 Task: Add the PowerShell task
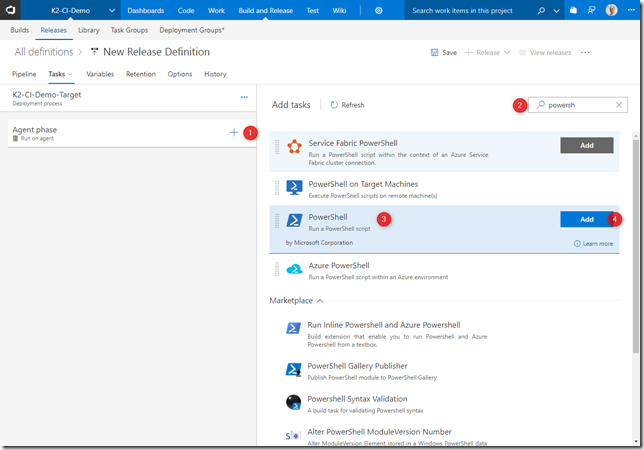(586, 219)
